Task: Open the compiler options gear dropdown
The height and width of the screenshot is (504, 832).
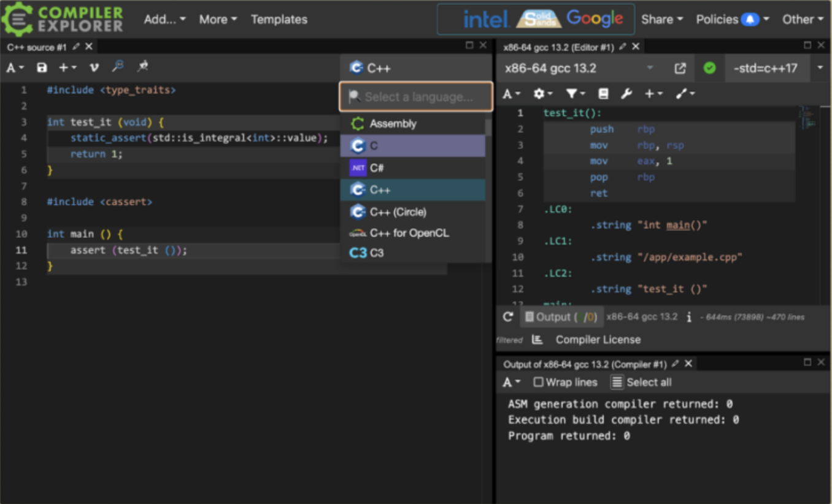Action: (542, 94)
